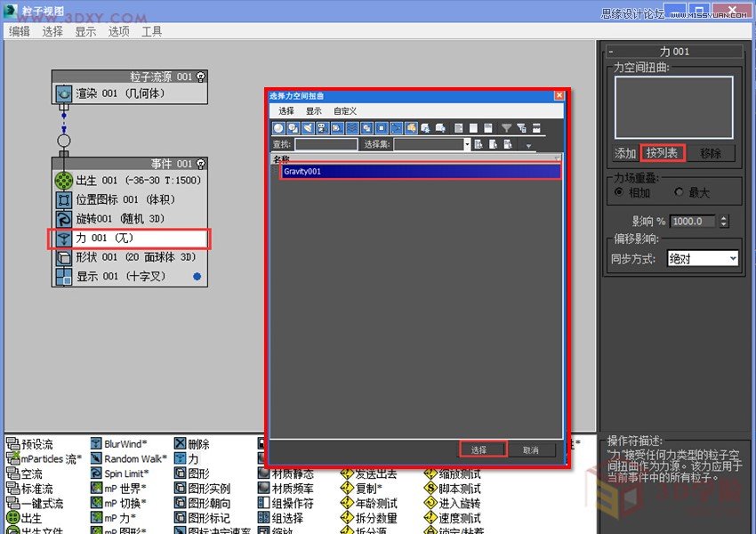The width and height of the screenshot is (756, 534).
Task: Click the 按列表 button in the force panel
Action: coord(662,153)
